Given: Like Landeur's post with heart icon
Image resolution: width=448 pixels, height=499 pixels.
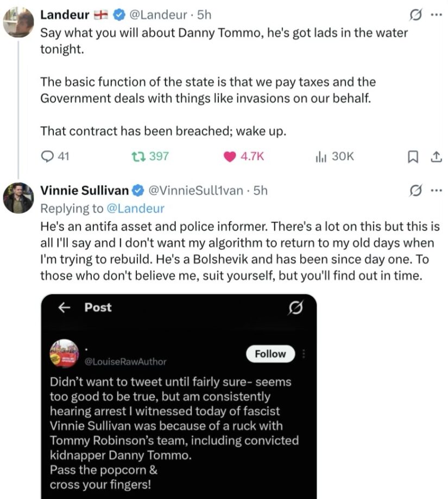Looking at the screenshot, I should tap(230, 157).
